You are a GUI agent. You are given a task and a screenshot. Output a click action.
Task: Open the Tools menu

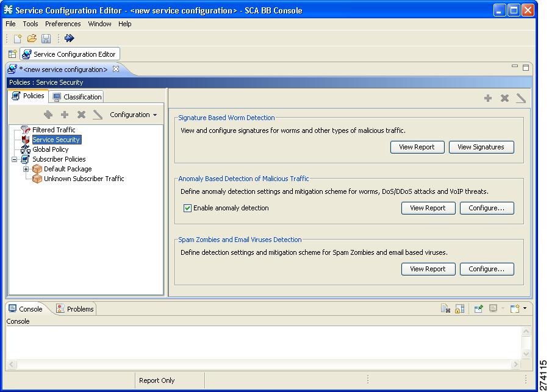[x=30, y=24]
